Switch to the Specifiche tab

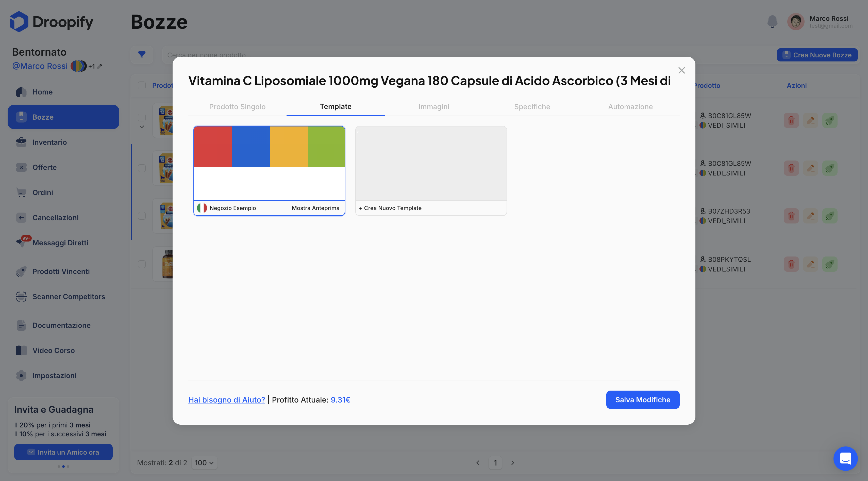tap(532, 106)
